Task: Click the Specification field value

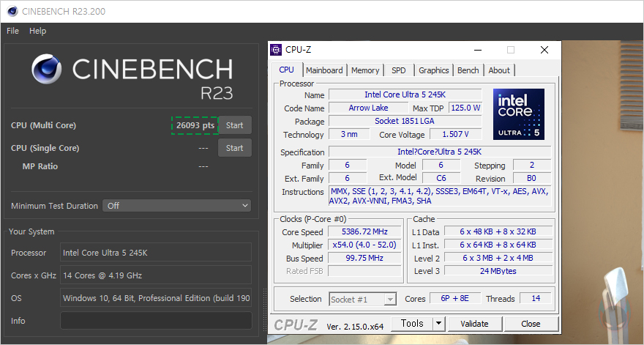Action: 440,152
